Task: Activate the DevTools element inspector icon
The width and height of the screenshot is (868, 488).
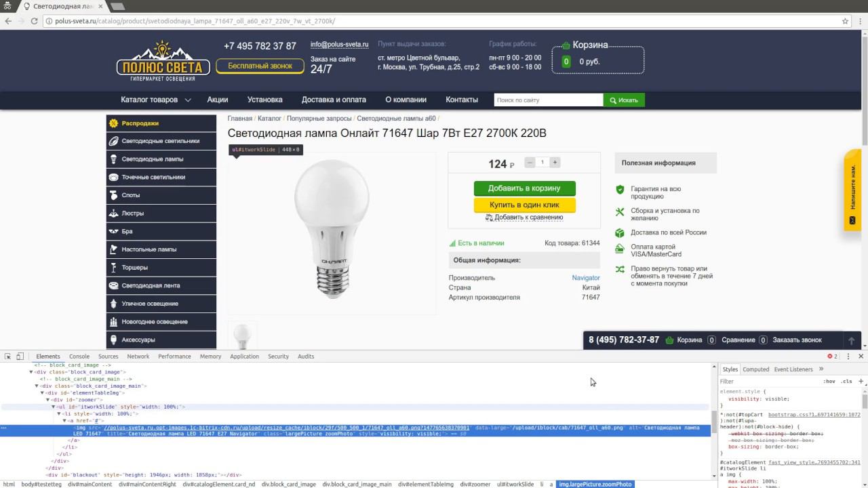Action: click(7, 357)
